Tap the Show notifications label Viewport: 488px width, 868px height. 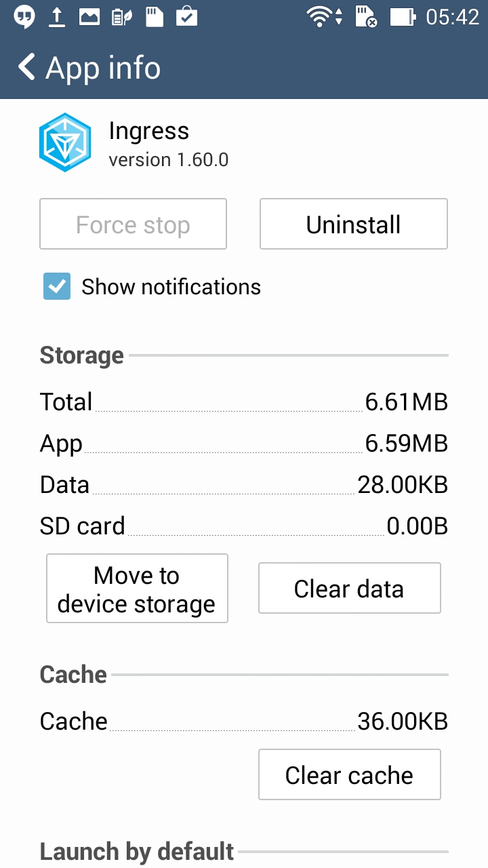pos(171,287)
